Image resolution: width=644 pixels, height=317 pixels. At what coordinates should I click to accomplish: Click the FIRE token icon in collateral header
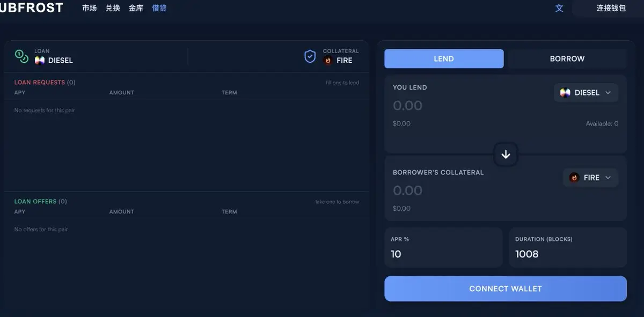(328, 61)
